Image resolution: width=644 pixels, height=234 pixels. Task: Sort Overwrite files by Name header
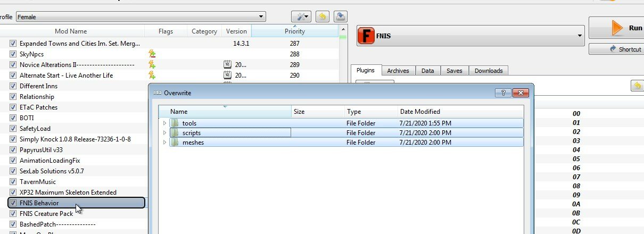[225, 112]
